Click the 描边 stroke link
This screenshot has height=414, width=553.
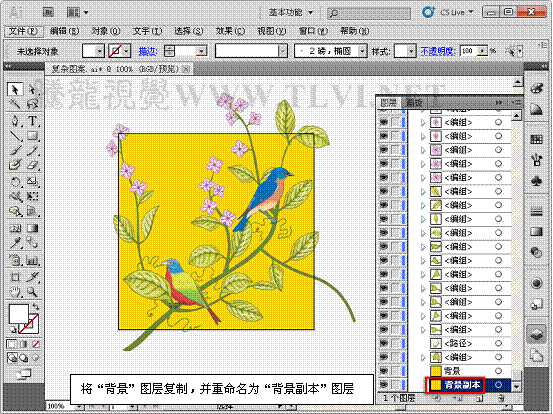pos(147,51)
